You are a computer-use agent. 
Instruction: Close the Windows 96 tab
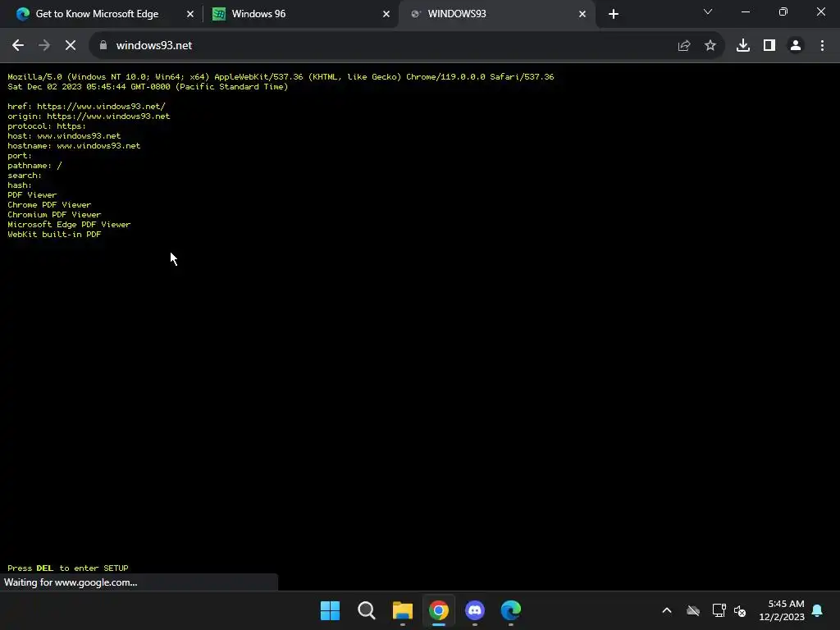386,14
